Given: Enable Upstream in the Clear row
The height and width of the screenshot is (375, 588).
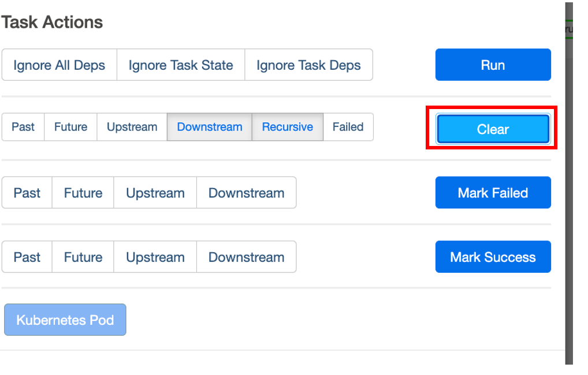Looking at the screenshot, I should [x=132, y=127].
